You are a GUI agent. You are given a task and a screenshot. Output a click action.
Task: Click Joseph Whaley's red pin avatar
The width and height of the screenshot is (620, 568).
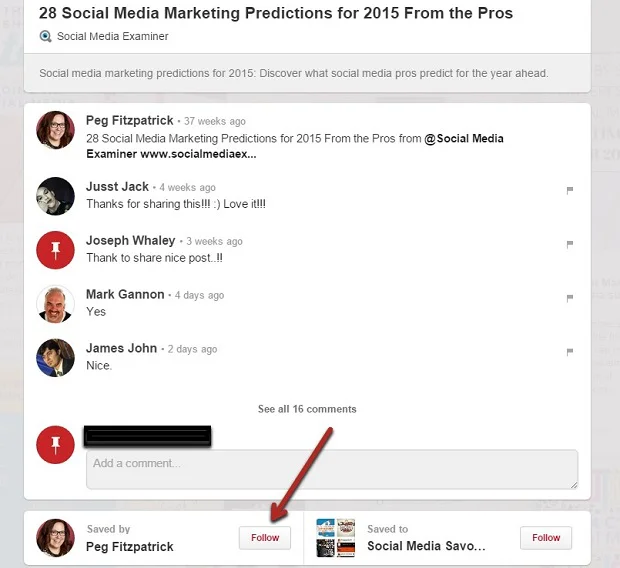pyautogui.click(x=55, y=250)
